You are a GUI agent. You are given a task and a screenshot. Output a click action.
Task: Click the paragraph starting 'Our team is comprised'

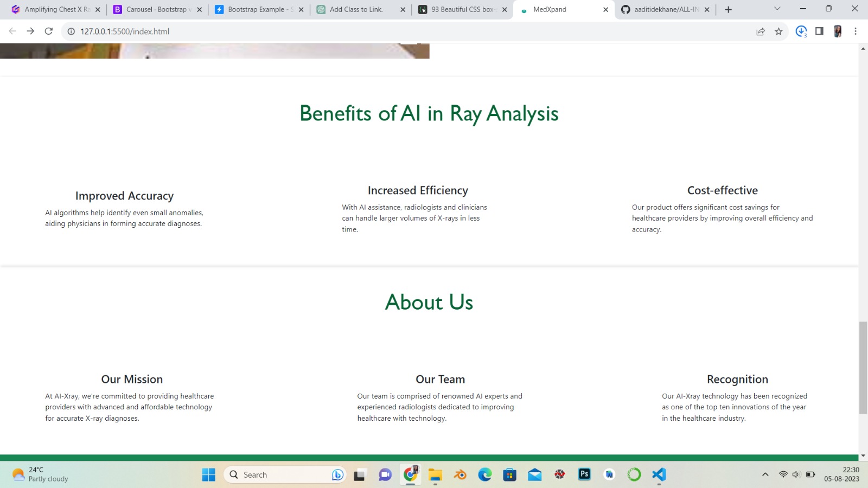(440, 407)
